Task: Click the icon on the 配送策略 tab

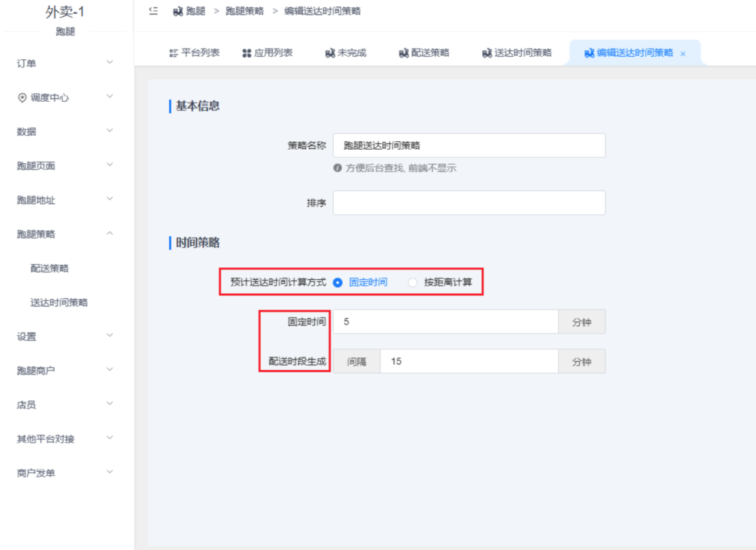Action: [405, 52]
